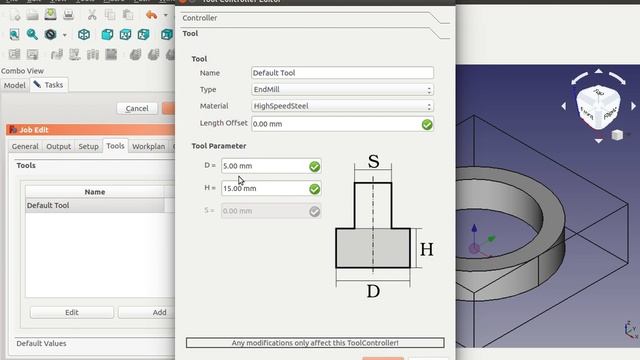Click the D diameter field showing 5.00 mm
The height and width of the screenshot is (360, 640).
click(x=271, y=166)
